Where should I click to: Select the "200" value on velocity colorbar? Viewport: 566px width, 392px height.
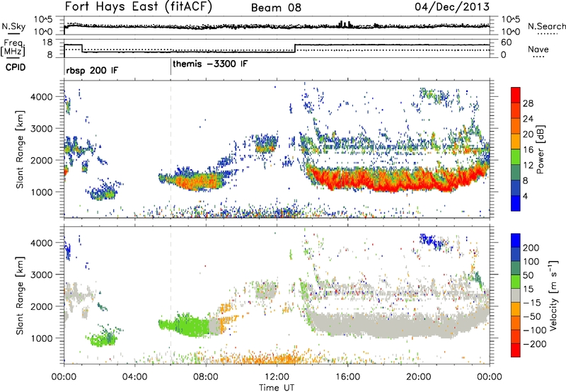[531, 248]
